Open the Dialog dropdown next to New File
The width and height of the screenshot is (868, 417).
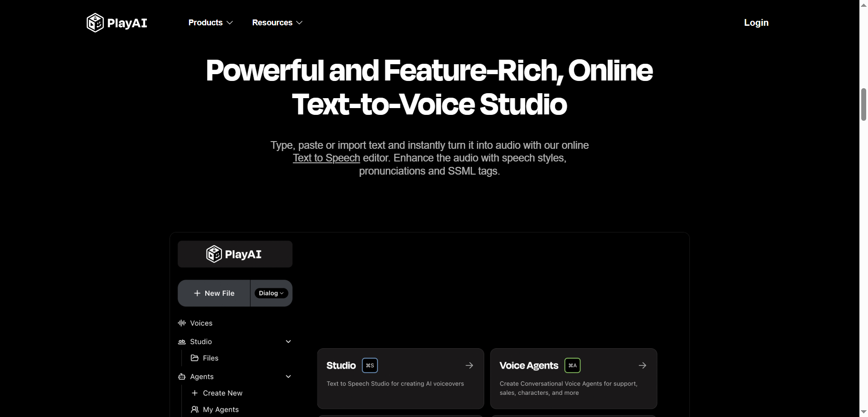(x=271, y=293)
